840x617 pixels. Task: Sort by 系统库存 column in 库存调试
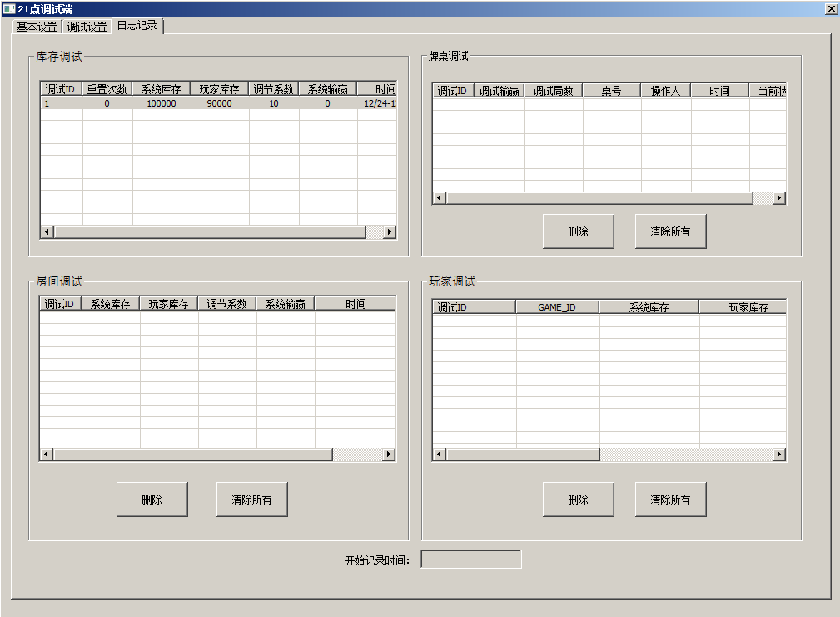[x=161, y=89]
